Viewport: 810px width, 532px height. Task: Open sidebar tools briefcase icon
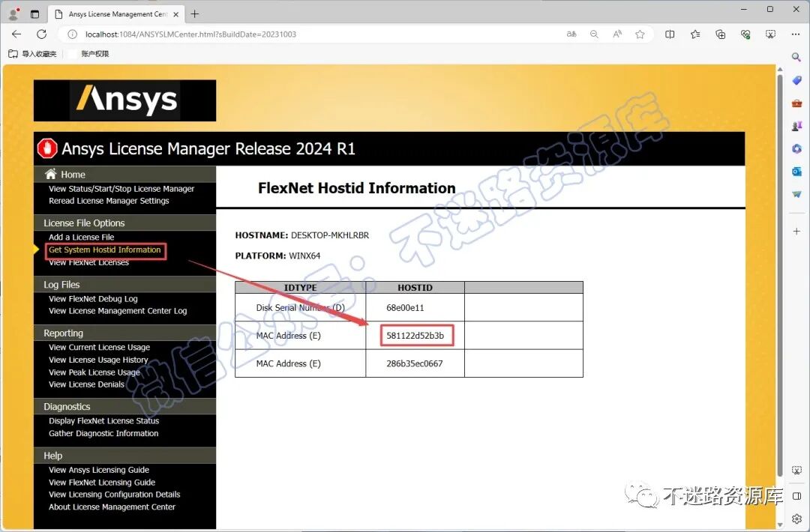click(x=796, y=103)
